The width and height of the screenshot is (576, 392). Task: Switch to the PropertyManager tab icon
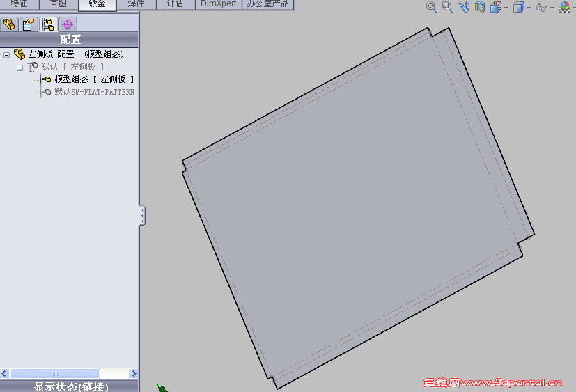29,24
